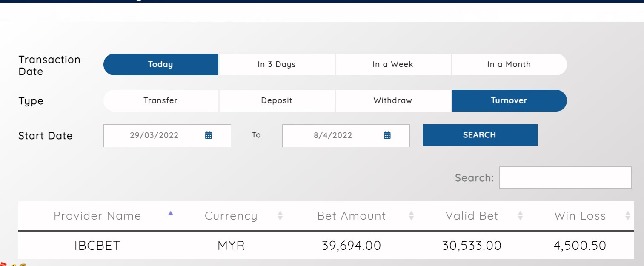The width and height of the screenshot is (644, 266).
Task: Show Transfer transactions
Action: tap(161, 101)
